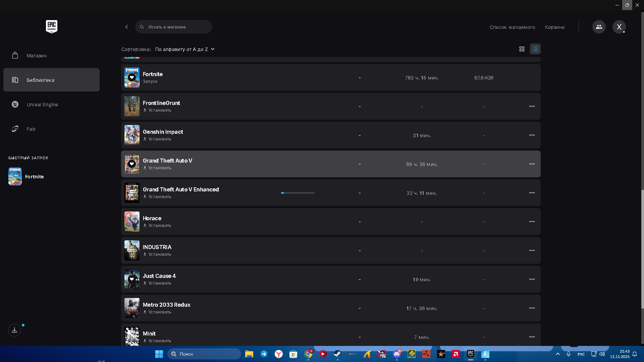Open Unreal Engine section
Screen dimensions: 644x362
[42, 105]
